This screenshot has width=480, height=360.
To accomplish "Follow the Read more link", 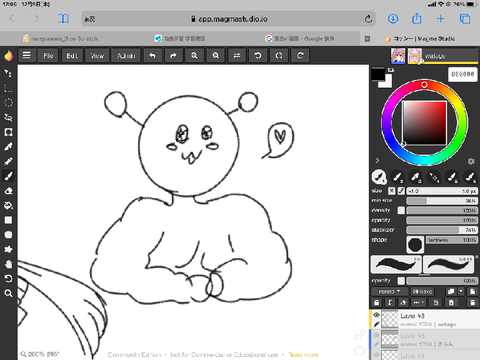I will pyautogui.click(x=303, y=355).
